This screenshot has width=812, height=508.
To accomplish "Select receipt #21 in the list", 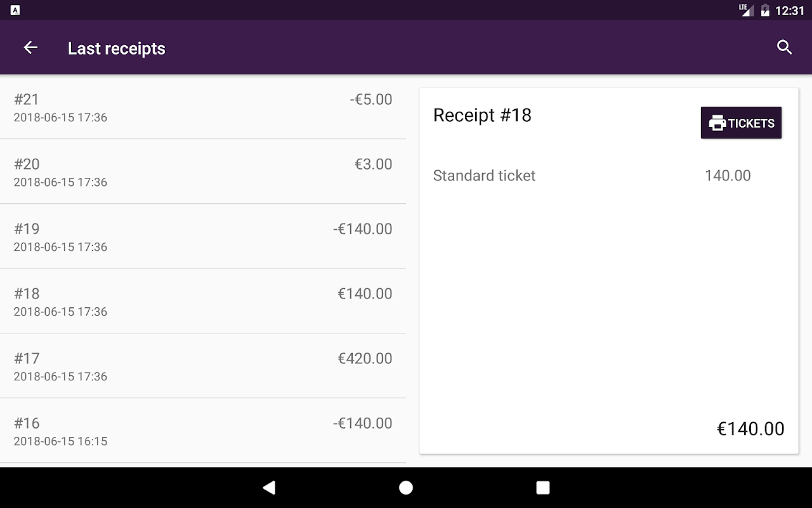I will (203, 107).
